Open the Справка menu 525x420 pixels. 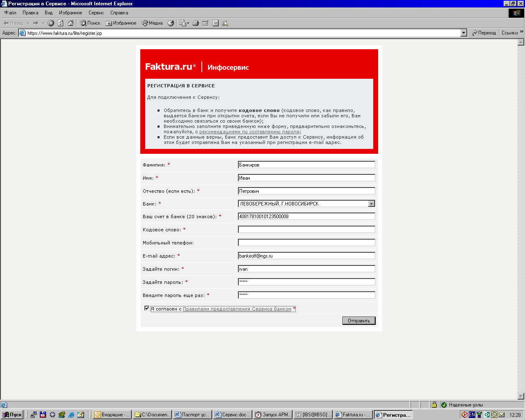119,13
